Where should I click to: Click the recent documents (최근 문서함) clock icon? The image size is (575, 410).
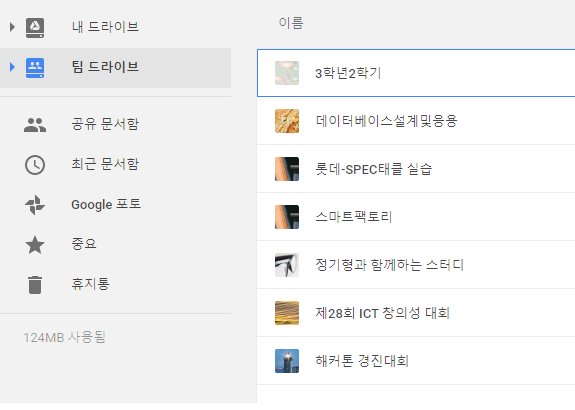(x=35, y=165)
